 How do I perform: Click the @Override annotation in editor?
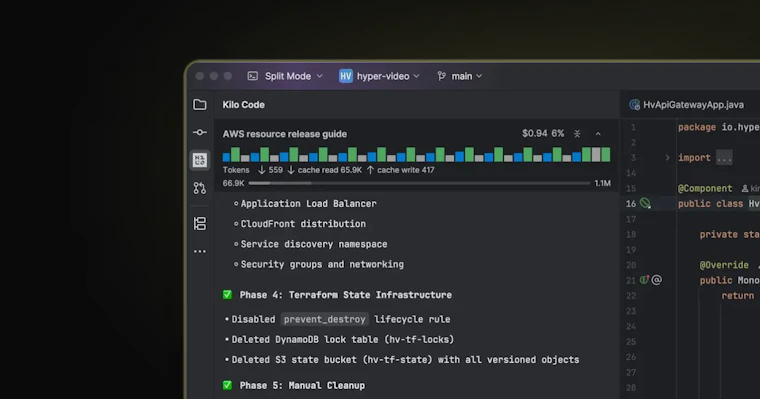[724, 265]
